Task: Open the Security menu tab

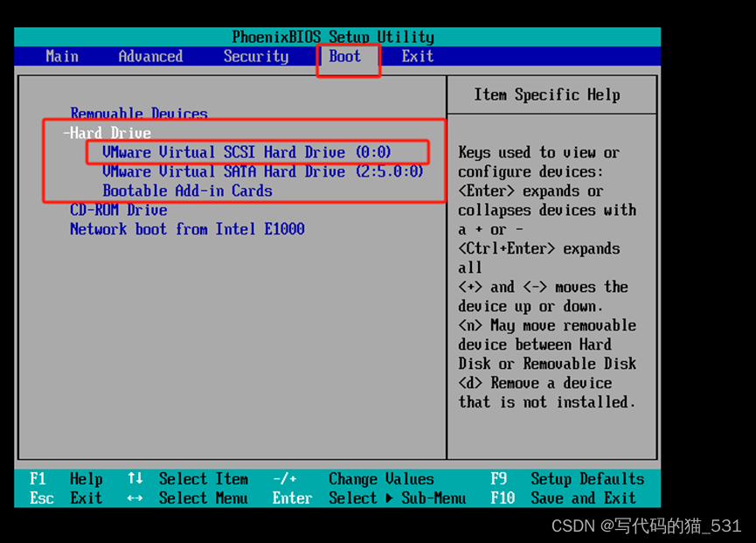Action: coord(256,57)
